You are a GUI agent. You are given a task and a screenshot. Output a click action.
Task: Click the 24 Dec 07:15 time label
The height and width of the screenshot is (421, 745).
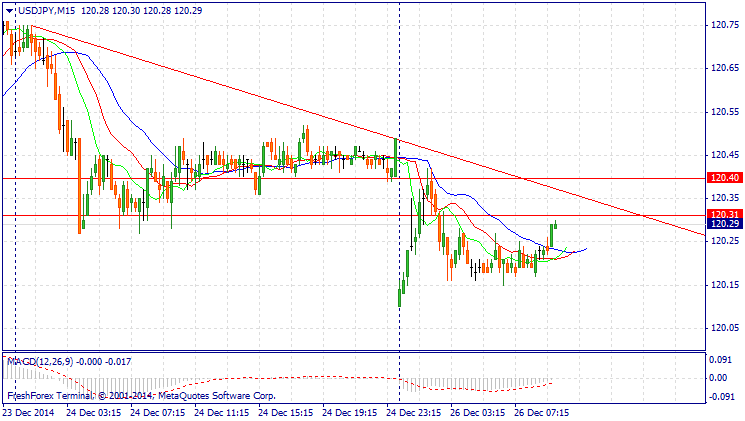click(158, 412)
